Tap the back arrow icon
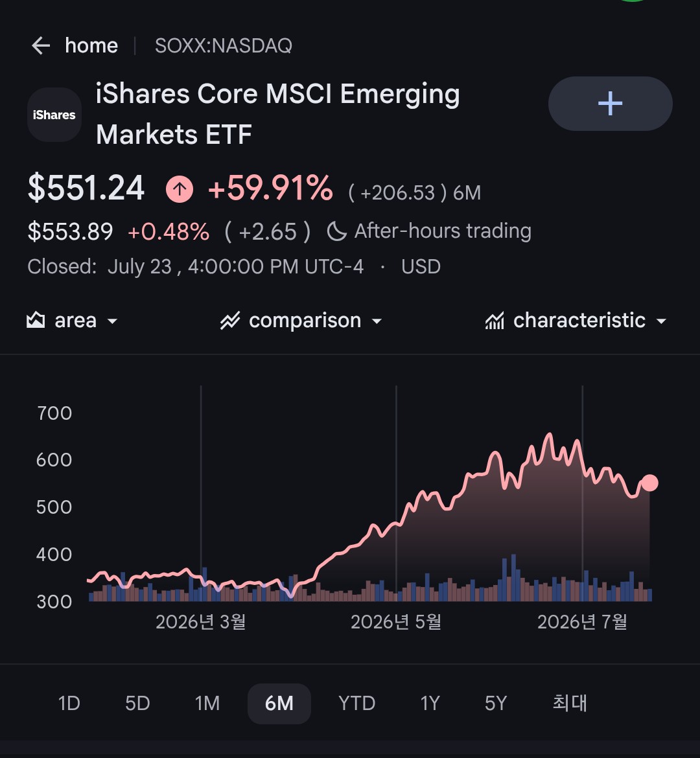This screenshot has height=758, width=700. (x=41, y=46)
